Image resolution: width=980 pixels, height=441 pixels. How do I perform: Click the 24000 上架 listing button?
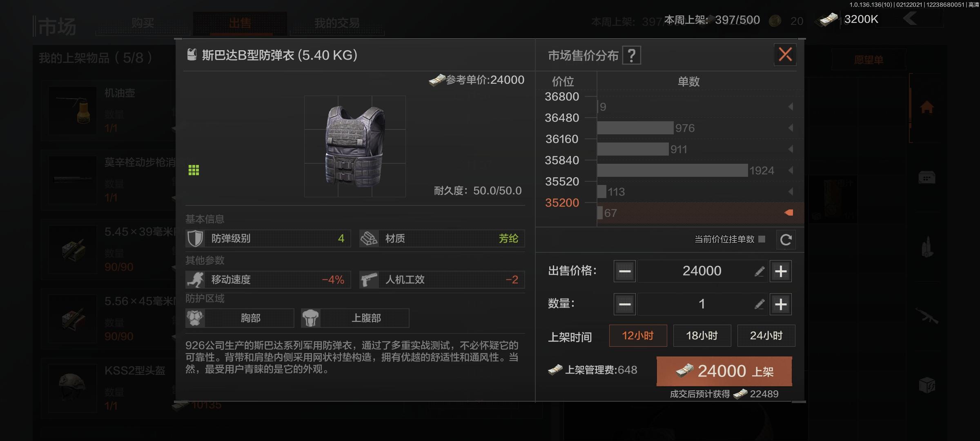click(724, 371)
